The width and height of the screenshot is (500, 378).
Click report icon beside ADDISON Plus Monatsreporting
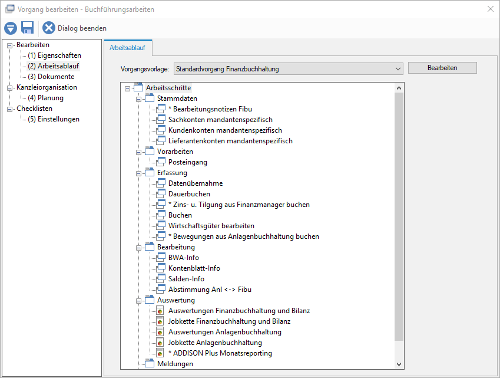click(x=160, y=353)
